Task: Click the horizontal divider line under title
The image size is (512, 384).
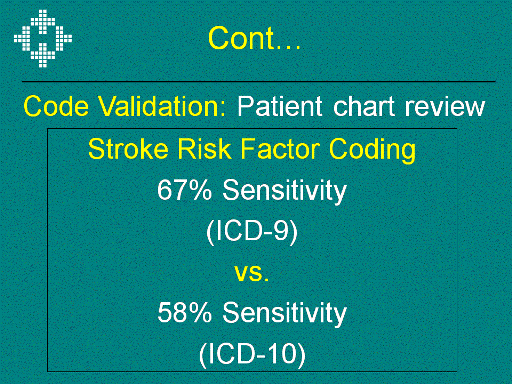Action: pyautogui.click(x=259, y=81)
